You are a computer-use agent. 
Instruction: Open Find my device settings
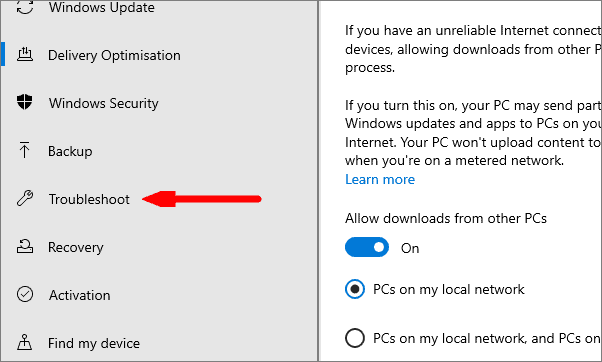click(94, 343)
